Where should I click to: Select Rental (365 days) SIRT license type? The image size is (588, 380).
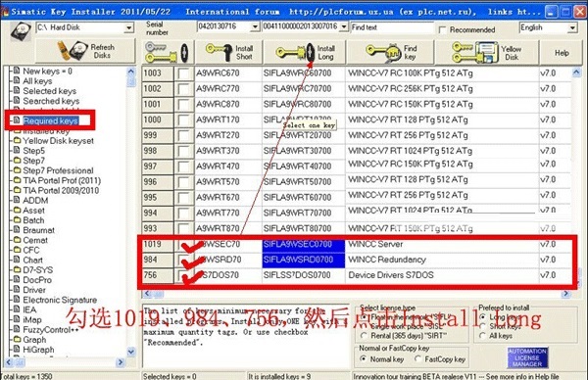364,335
